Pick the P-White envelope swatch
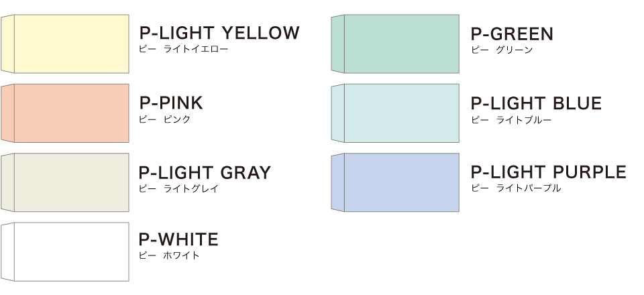 [65, 251]
